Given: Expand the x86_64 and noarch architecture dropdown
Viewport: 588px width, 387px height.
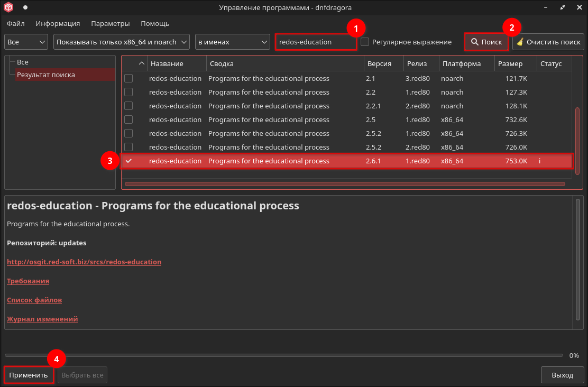Looking at the screenshot, I should pyautogui.click(x=122, y=42).
